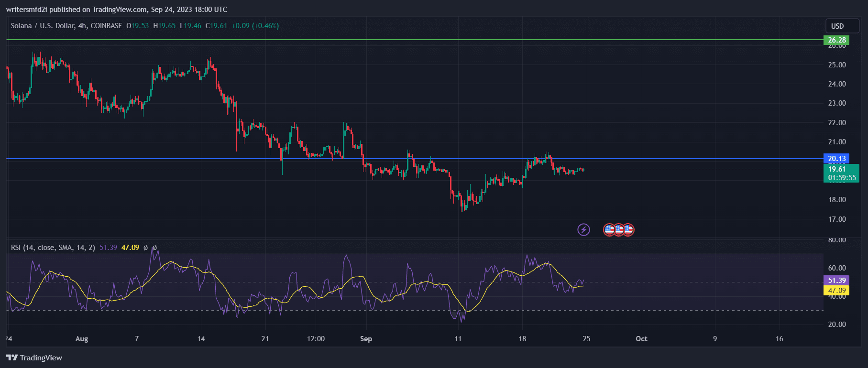Click the purple lightning bolt event icon
This screenshot has height=368, width=868.
click(583, 230)
